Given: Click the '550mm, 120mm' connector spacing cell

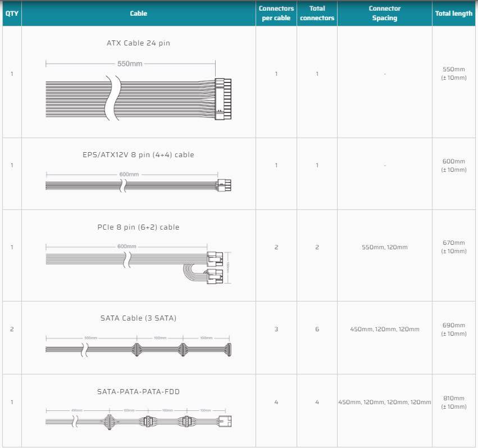Looking at the screenshot, I should click(x=384, y=247).
